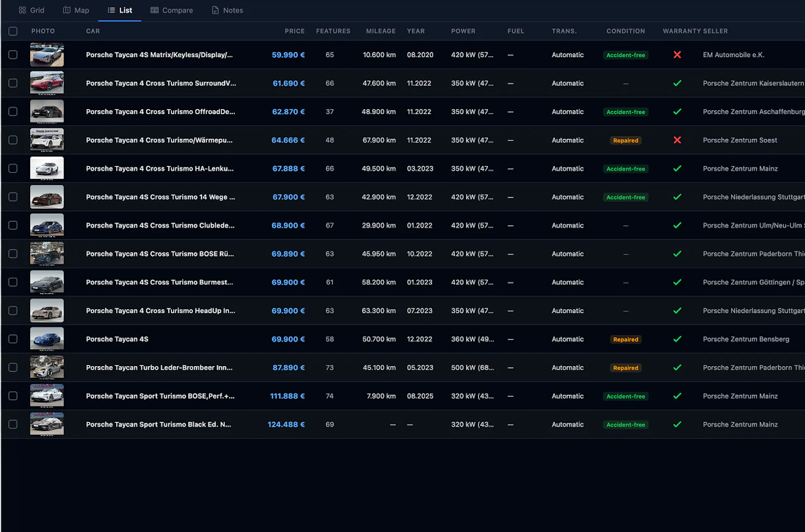This screenshot has height=532, width=805.
Task: Switch to the Grid view tab
Action: click(31, 10)
